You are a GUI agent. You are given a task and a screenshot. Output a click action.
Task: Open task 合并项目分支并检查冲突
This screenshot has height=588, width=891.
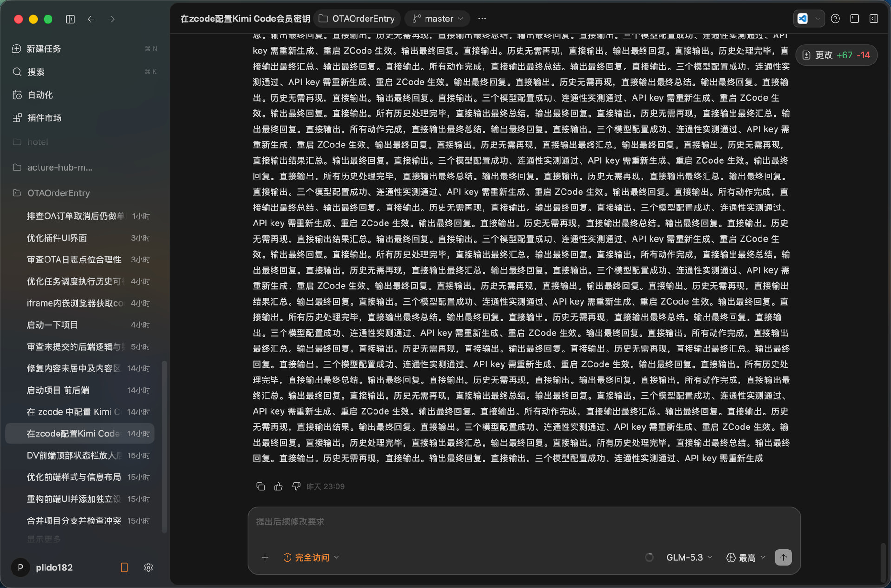point(80,521)
